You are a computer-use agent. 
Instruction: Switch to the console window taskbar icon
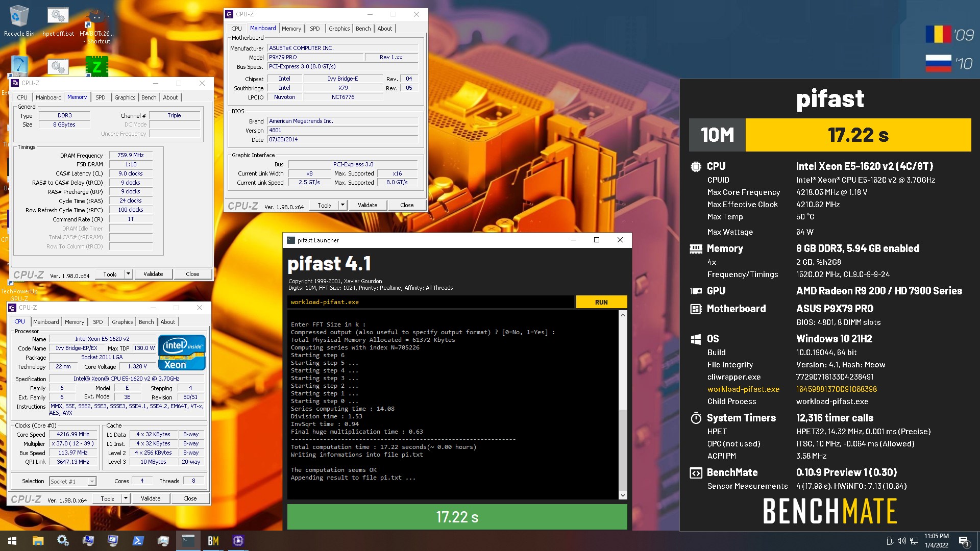(188, 541)
